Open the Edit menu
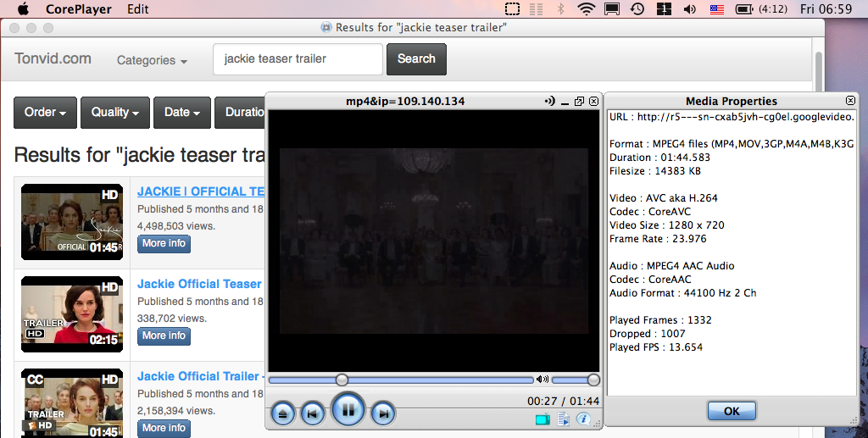868x438 pixels. [138, 8]
